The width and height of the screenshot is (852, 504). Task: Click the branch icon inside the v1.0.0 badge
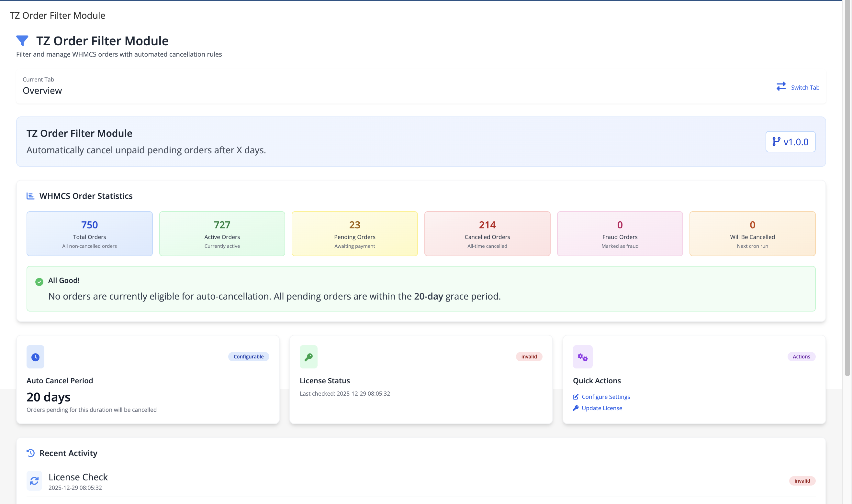pos(776,142)
